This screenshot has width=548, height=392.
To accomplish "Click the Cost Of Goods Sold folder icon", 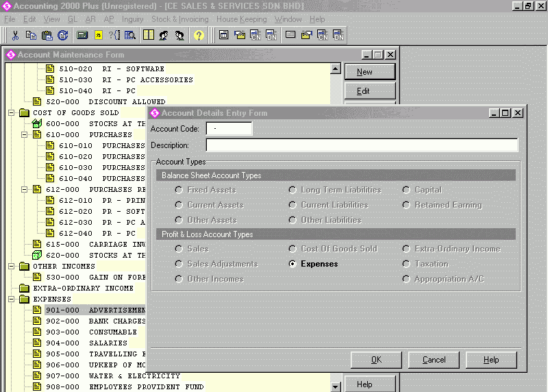I will click(24, 112).
